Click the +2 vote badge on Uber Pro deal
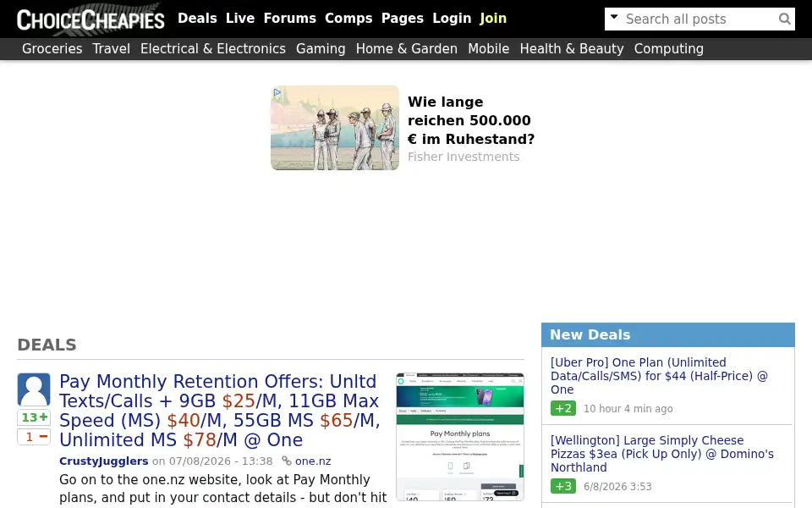This screenshot has height=508, width=812. [563, 408]
